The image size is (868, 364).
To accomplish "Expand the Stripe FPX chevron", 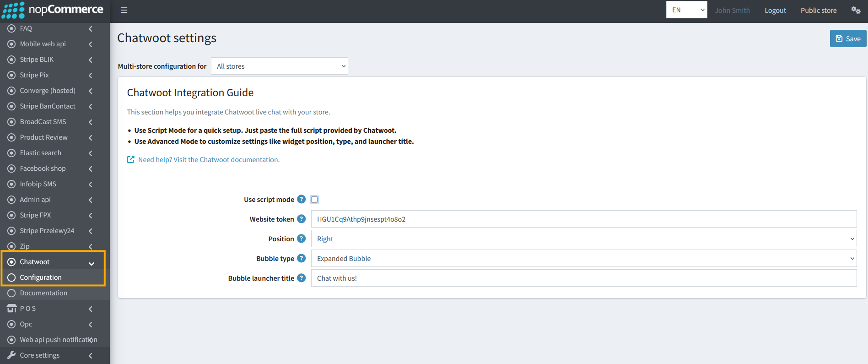I will (91, 215).
